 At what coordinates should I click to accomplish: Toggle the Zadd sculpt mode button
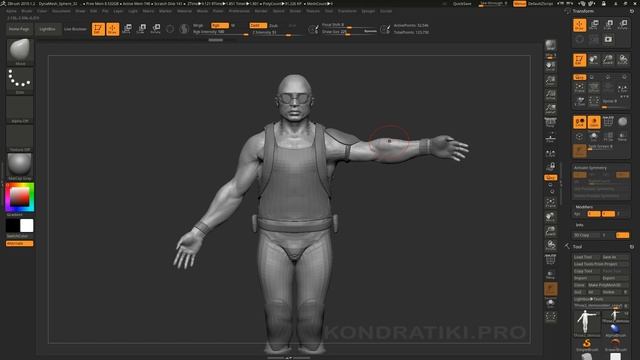258,25
